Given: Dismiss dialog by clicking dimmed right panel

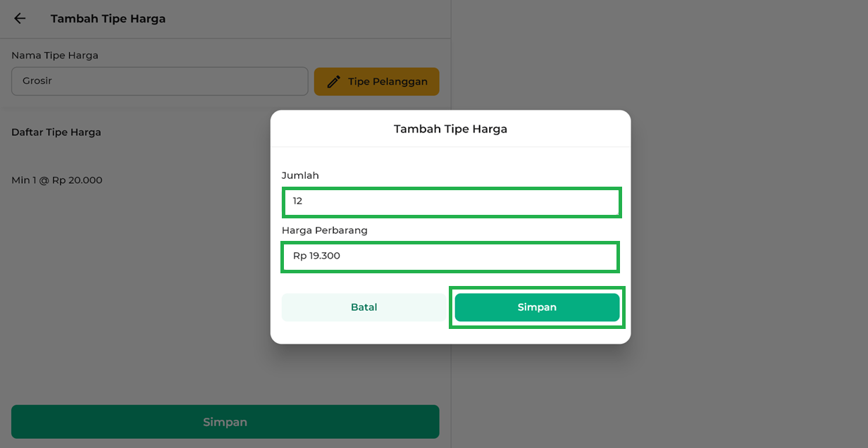Looking at the screenshot, I should [740, 211].
